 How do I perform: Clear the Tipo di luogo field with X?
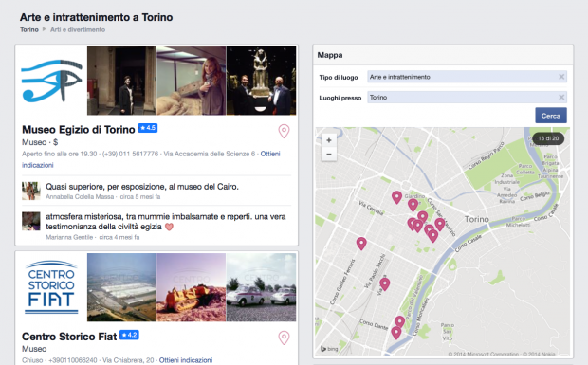561,77
